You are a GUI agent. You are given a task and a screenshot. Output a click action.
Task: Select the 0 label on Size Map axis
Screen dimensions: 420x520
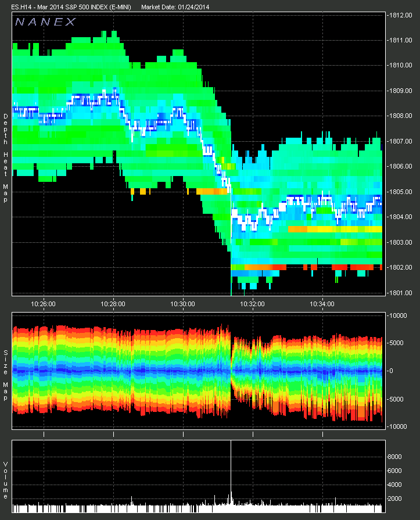click(392, 371)
